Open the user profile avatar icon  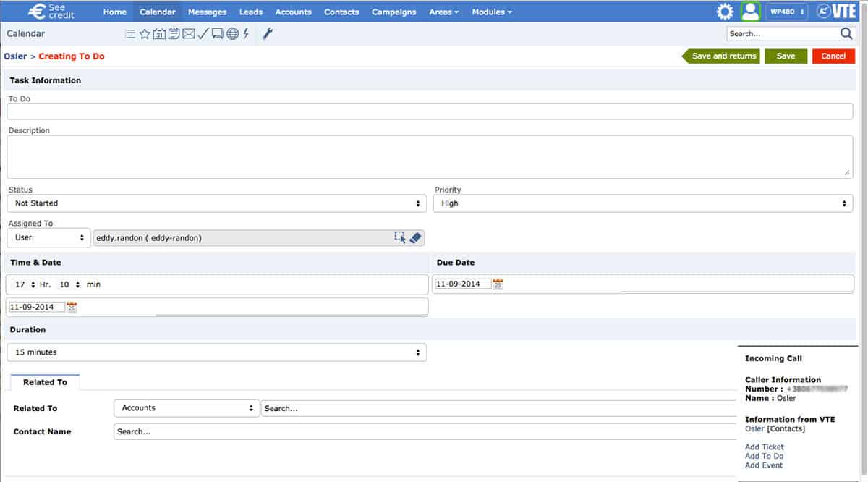(750, 12)
